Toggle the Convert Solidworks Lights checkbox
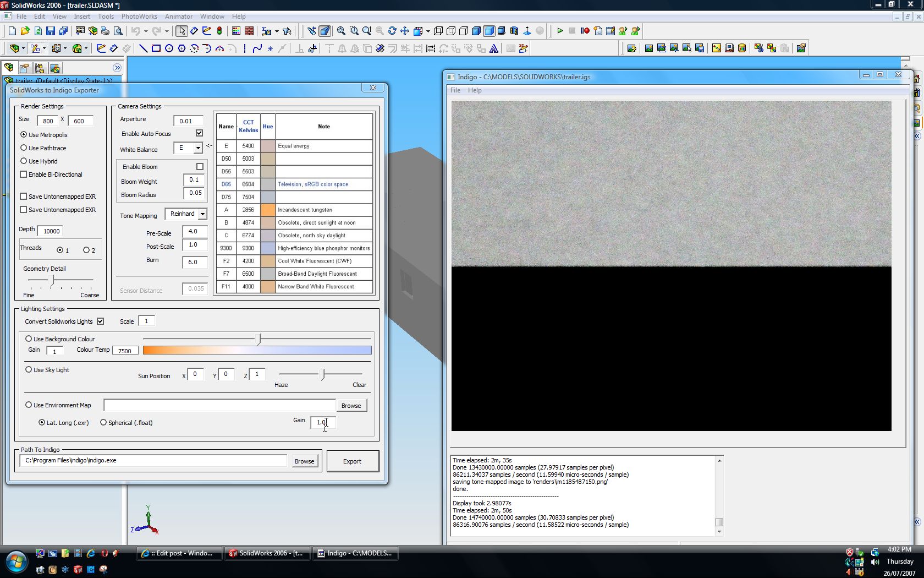 tap(100, 321)
